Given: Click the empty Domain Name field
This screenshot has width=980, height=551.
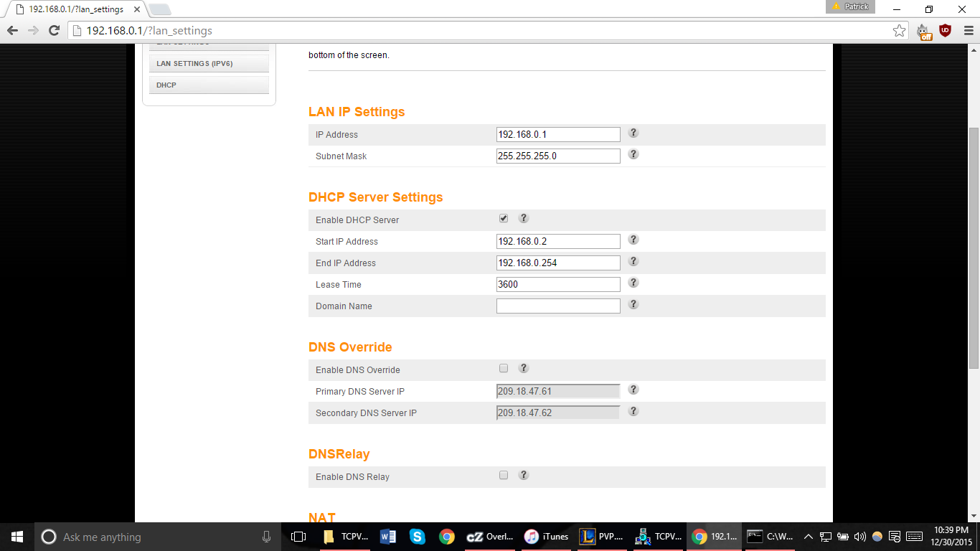Looking at the screenshot, I should coord(558,306).
